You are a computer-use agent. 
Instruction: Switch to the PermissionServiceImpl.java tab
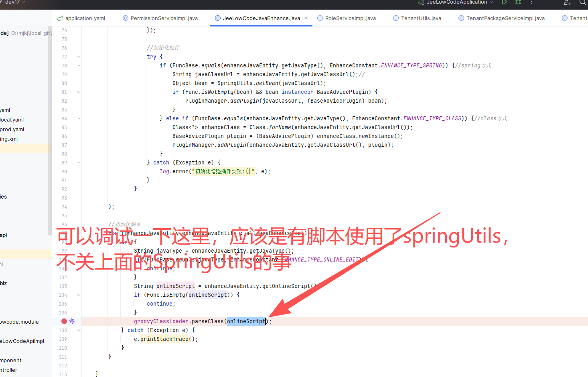pos(164,18)
